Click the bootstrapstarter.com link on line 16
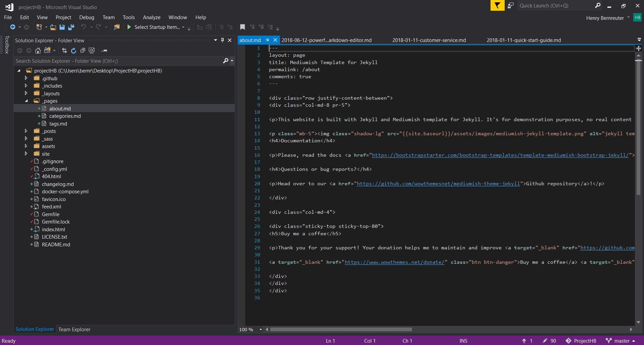The height and width of the screenshot is (345, 644). coord(500,155)
